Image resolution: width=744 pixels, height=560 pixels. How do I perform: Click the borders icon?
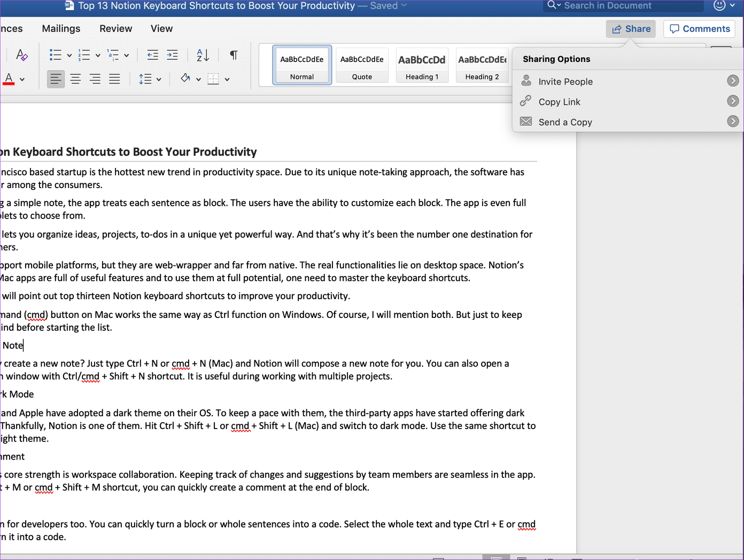(x=213, y=79)
